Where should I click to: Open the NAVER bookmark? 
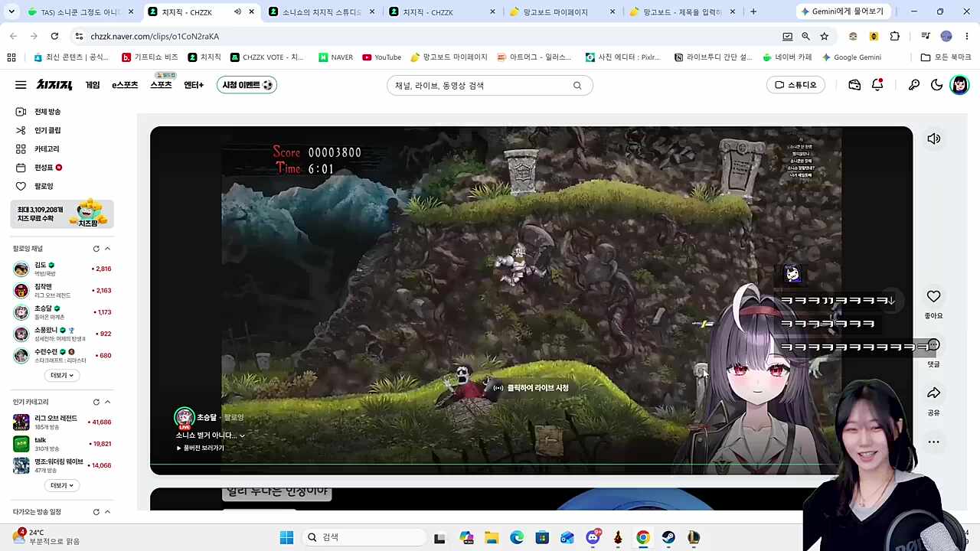pos(335,57)
